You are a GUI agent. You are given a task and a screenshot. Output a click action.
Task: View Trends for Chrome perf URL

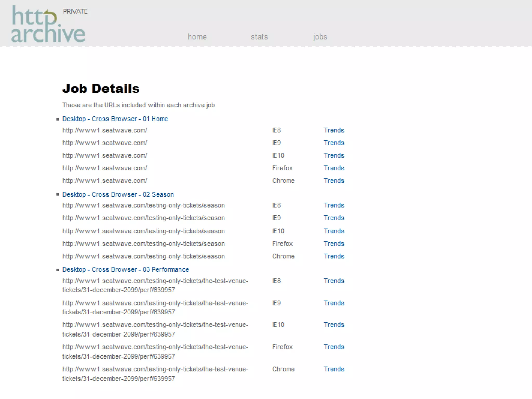pos(334,369)
